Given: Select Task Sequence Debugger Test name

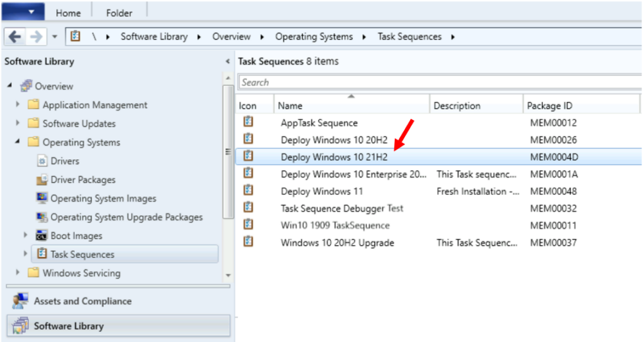Looking at the screenshot, I should 341,208.
